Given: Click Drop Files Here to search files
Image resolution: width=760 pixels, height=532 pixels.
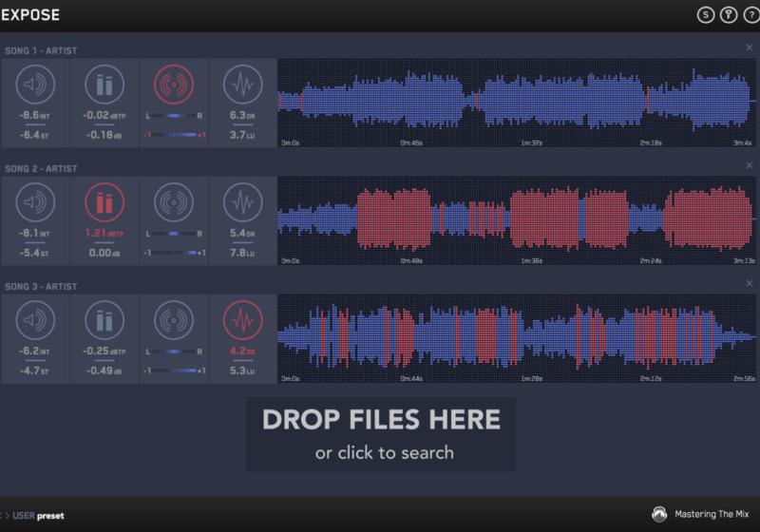Looking at the screenshot, I should (x=381, y=434).
